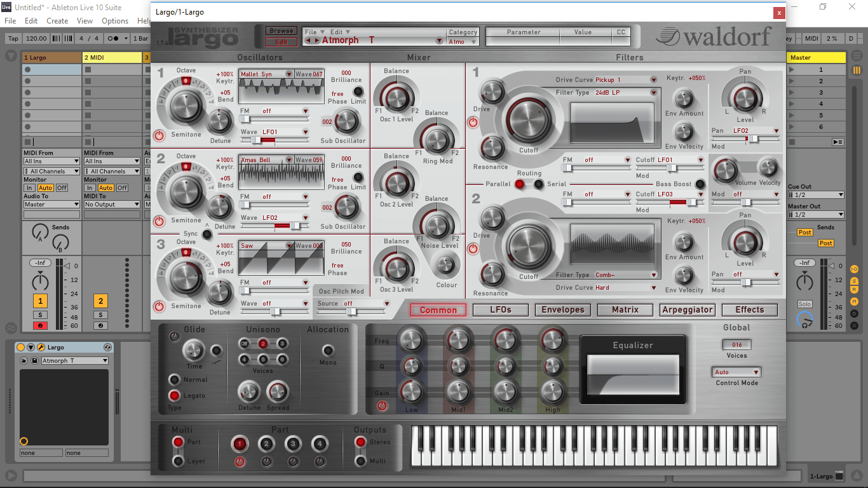This screenshot has width=868, height=488.
Task: Click the Noise Colour knob
Action: pyautogui.click(x=446, y=265)
